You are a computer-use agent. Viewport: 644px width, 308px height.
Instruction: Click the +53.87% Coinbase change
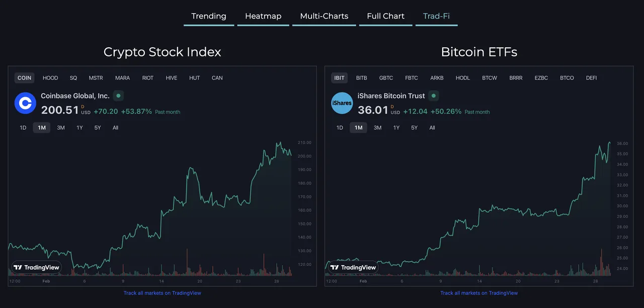[x=136, y=112]
